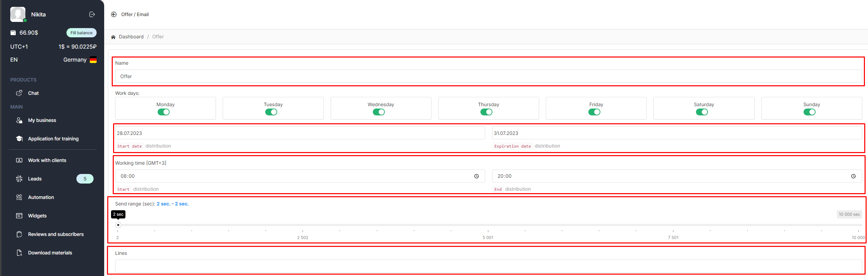Open the Germany country selector
The image size is (868, 276).
(80, 60)
